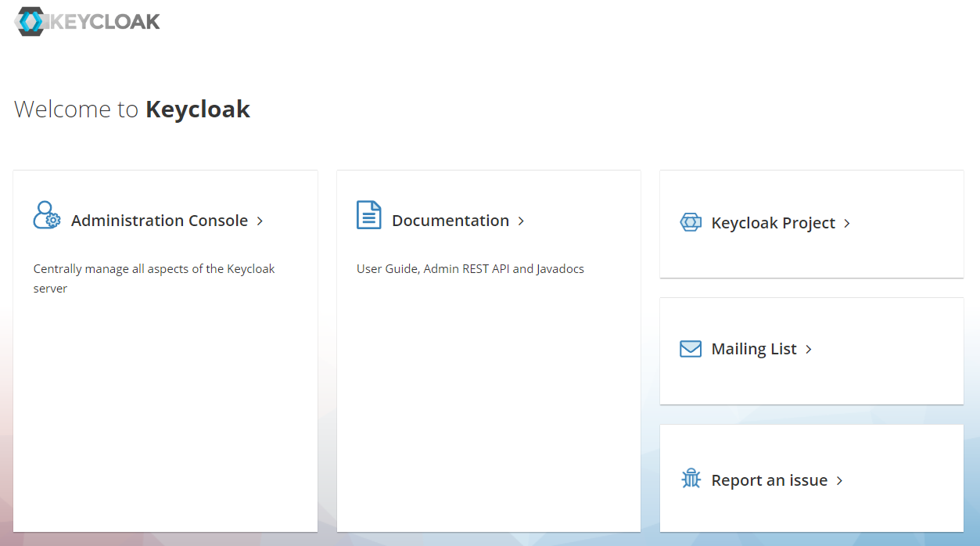The height and width of the screenshot is (546, 980).
Task: Click the Administration Console card
Action: pyautogui.click(x=165, y=352)
